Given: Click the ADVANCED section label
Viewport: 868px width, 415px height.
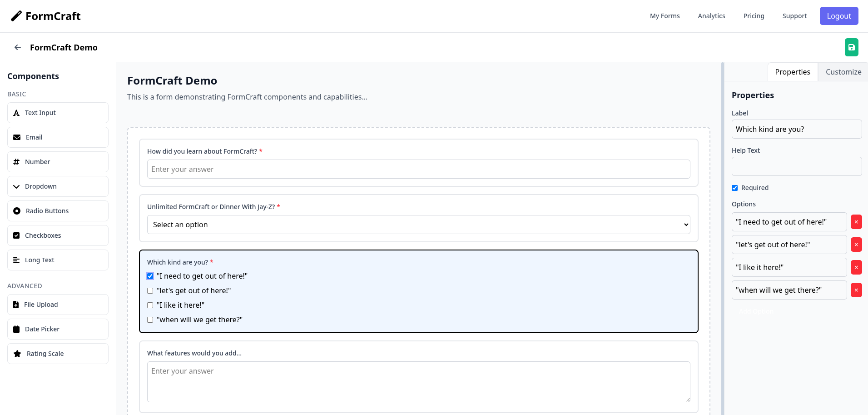Looking at the screenshot, I should (25, 286).
